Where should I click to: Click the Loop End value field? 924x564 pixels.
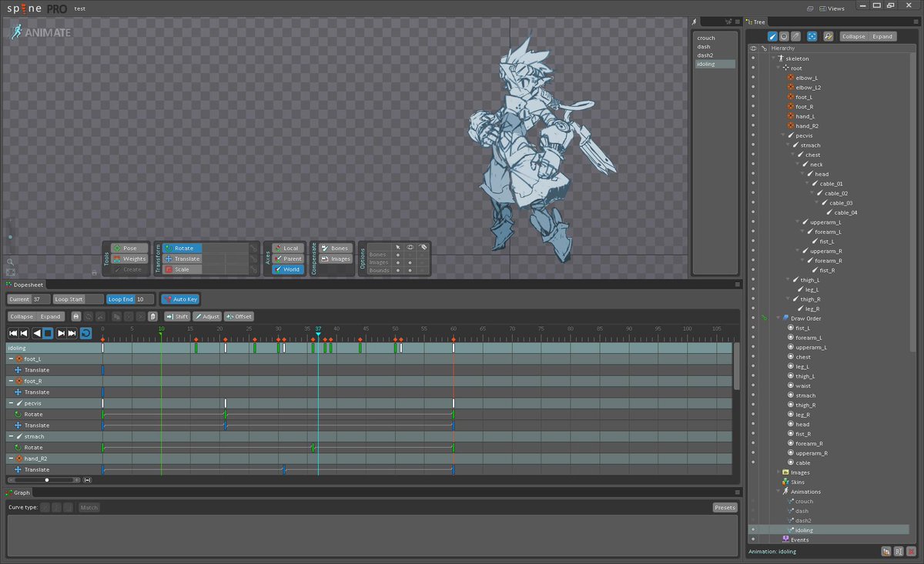coord(144,299)
